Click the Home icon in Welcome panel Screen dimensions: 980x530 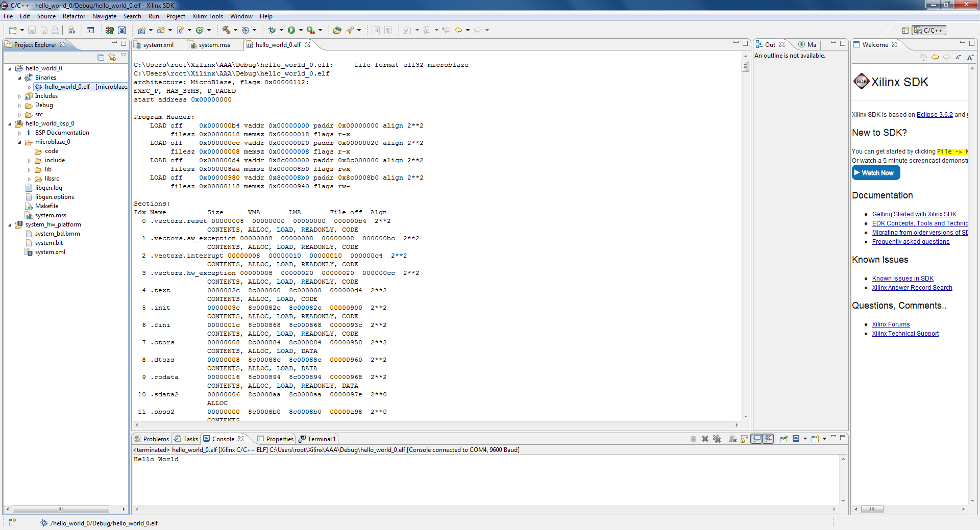pos(923,57)
